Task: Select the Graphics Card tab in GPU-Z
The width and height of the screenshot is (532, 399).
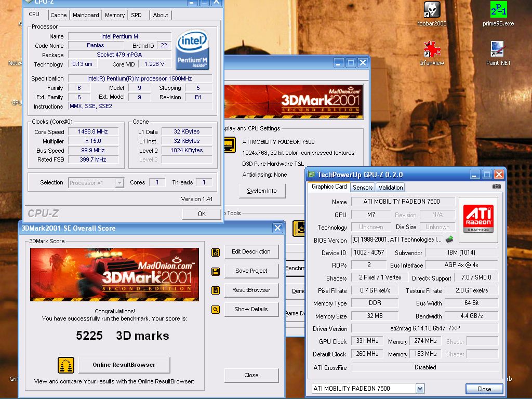Action: pos(329,187)
